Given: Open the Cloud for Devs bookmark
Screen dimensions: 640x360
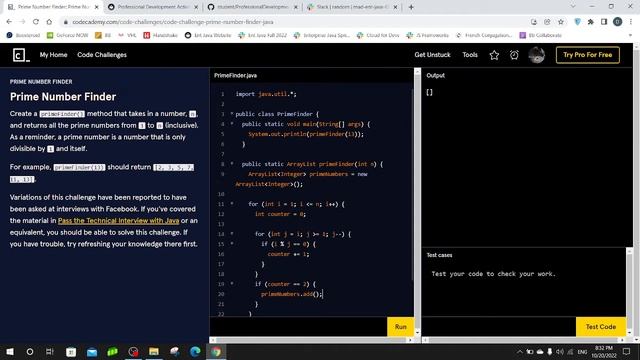Looking at the screenshot, I should click(x=378, y=36).
